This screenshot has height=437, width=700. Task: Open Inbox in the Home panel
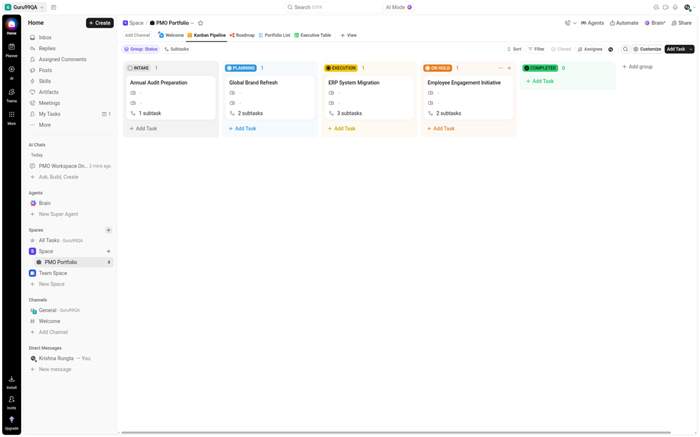tap(71, 37)
